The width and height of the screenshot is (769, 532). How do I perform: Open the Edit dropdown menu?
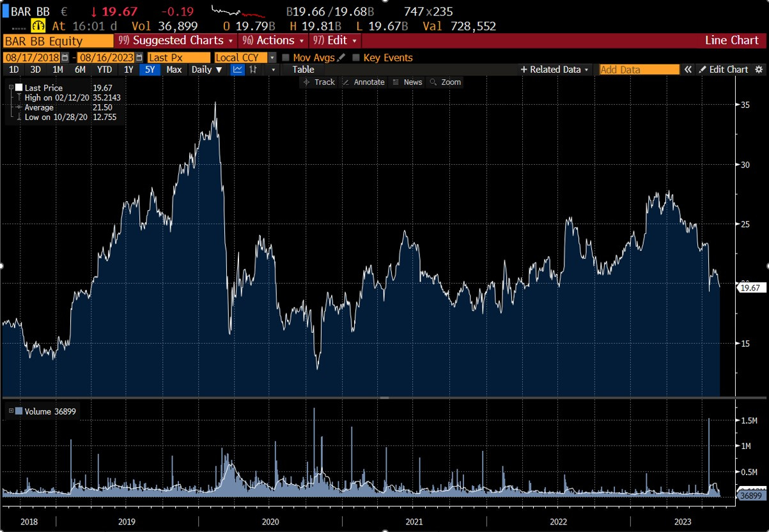coord(336,40)
